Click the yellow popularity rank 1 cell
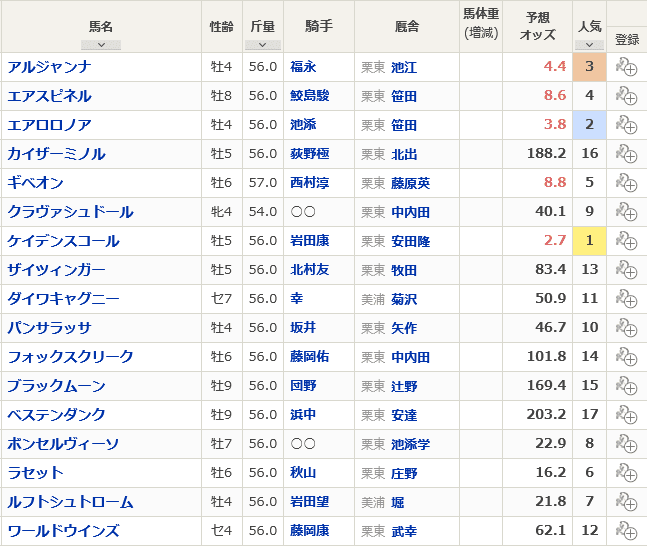The height and width of the screenshot is (546, 647). coord(589,241)
